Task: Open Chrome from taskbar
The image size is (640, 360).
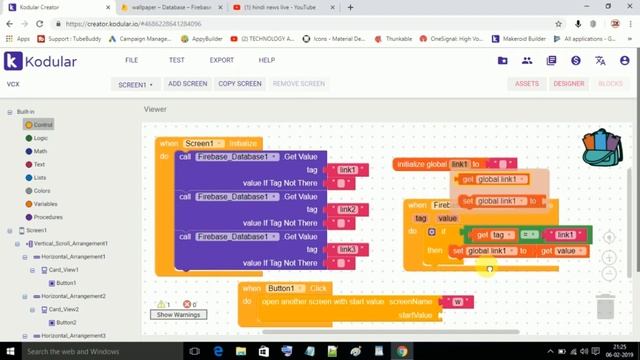Action: [x=402, y=351]
